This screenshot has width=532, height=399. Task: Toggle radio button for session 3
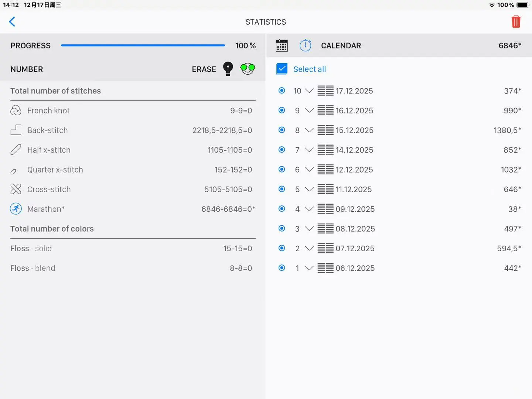coord(282,228)
